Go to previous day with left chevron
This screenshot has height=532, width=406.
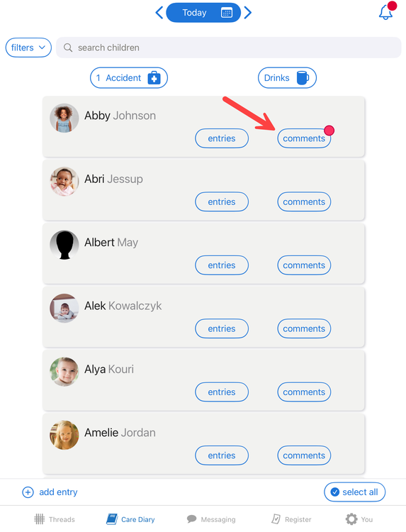click(159, 13)
